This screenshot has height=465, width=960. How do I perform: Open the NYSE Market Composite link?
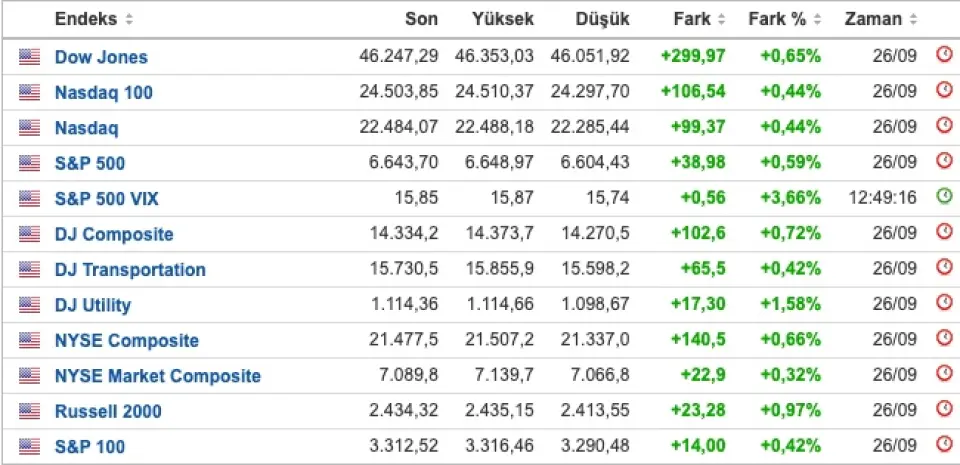[158, 376]
